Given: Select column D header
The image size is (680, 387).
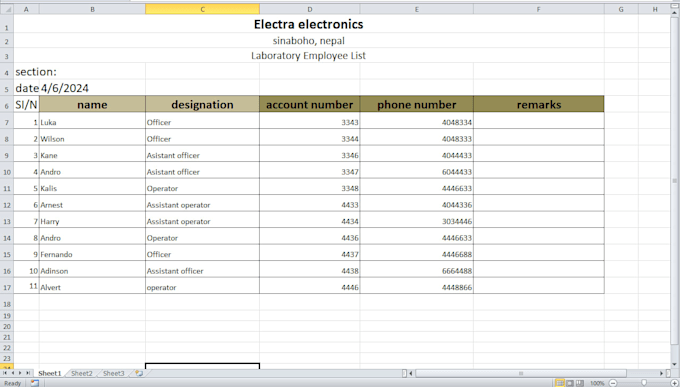Looking at the screenshot, I should click(310, 9).
